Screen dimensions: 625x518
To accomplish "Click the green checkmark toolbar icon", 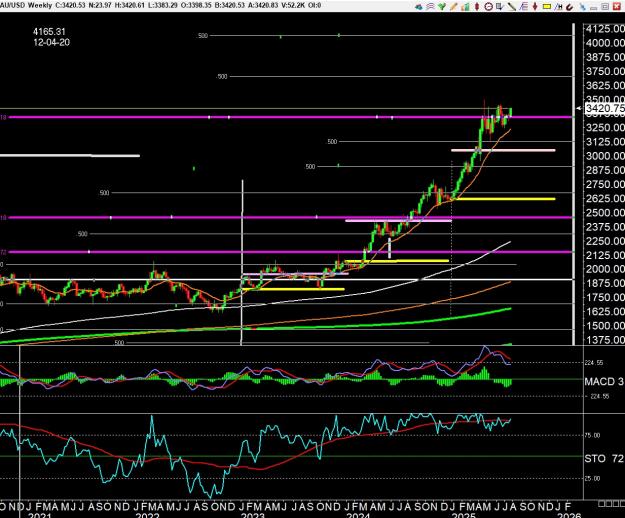I will tap(442, 6).
